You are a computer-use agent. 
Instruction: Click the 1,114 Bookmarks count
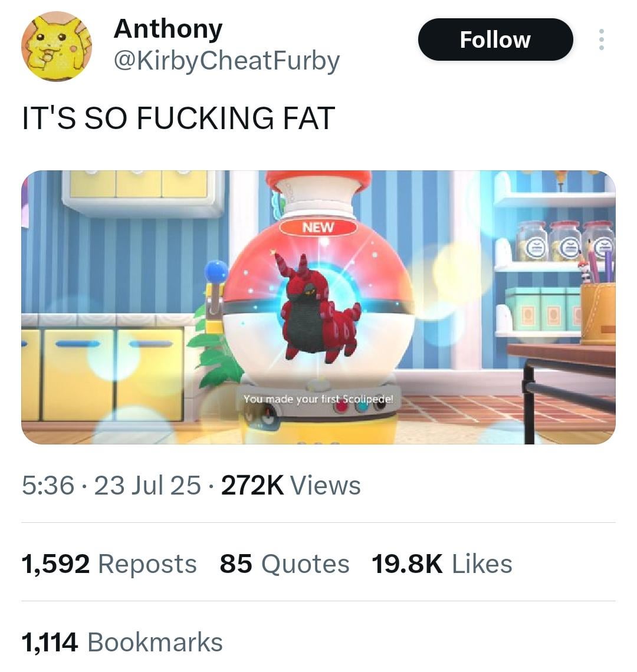[x=122, y=642]
